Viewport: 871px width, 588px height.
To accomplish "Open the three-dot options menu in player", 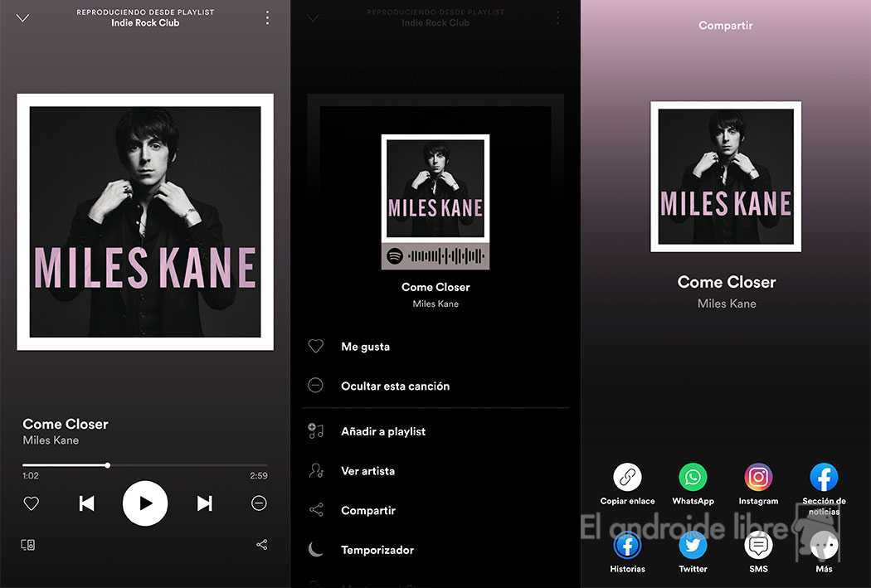I will (267, 17).
